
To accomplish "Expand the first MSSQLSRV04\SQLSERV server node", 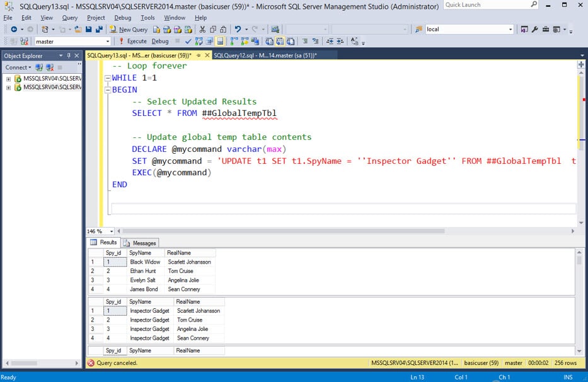I will 8,79.
